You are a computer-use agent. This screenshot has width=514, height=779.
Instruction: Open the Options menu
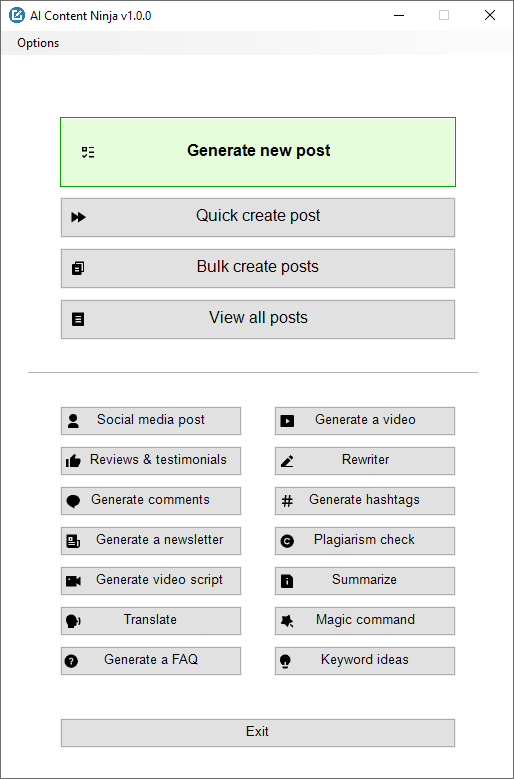38,43
